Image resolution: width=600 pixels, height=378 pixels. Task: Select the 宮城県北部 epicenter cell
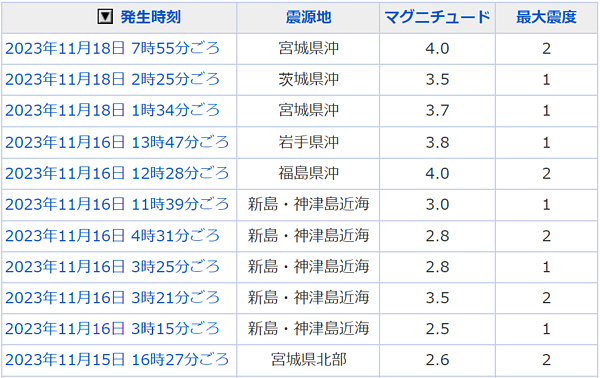(x=308, y=360)
